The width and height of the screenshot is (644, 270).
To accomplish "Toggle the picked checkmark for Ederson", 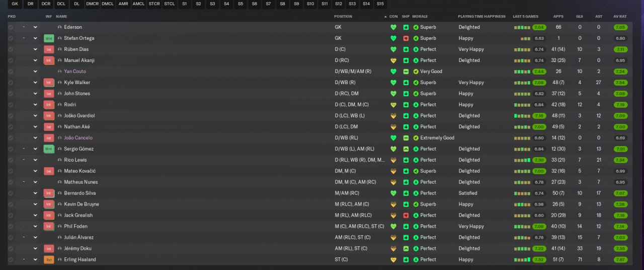I will pos(11,27).
